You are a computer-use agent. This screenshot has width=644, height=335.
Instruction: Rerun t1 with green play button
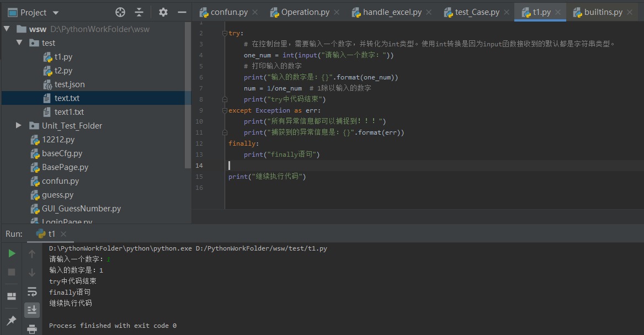pos(12,254)
